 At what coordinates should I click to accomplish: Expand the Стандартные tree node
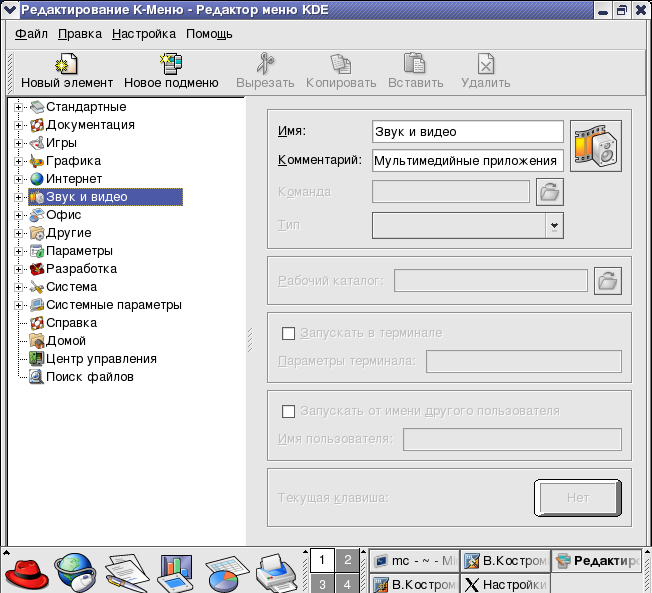click(19, 107)
